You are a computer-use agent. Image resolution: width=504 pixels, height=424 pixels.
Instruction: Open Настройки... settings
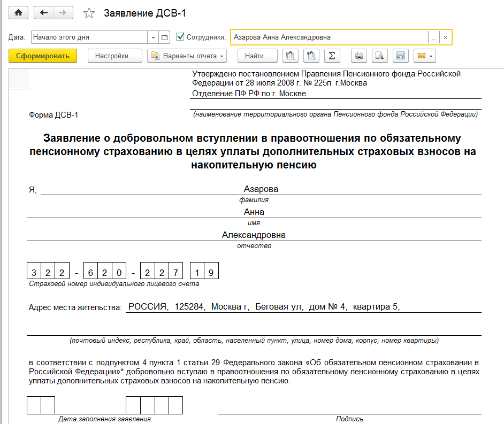coord(114,56)
